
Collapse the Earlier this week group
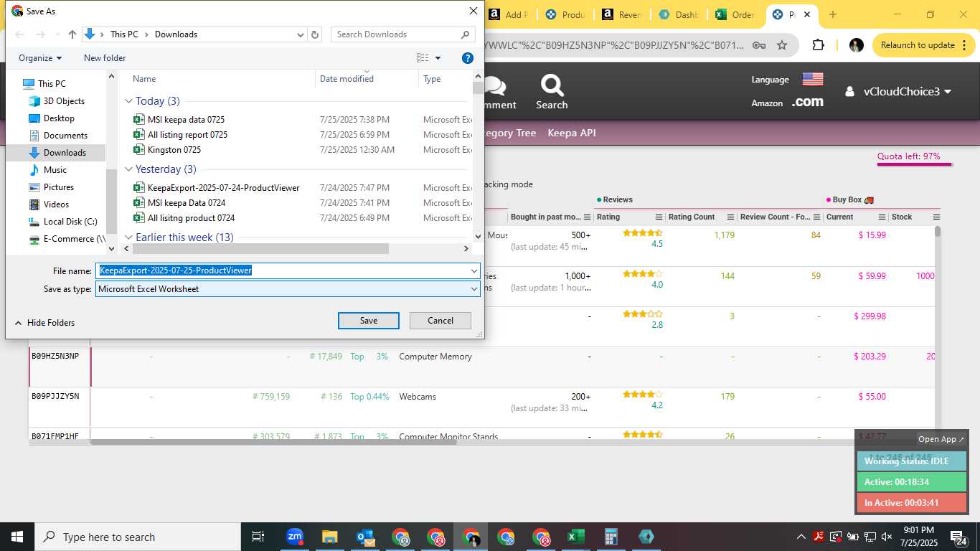click(x=129, y=237)
